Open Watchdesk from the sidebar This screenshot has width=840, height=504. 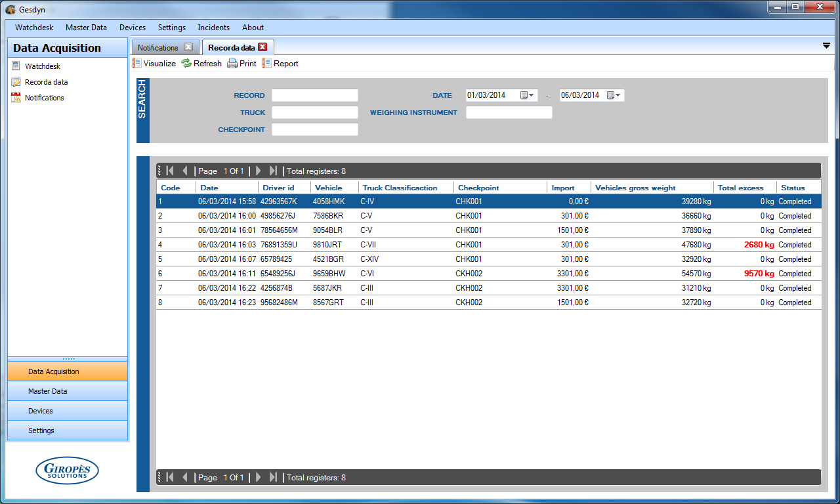42,66
